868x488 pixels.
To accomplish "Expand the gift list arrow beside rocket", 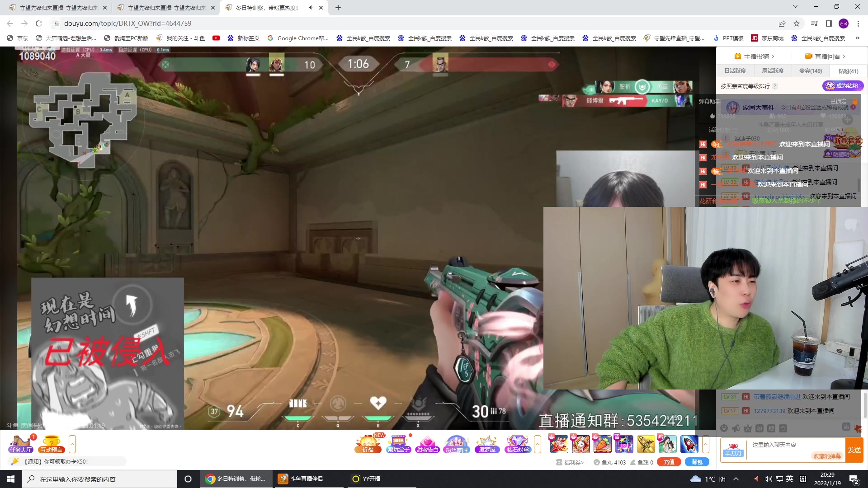I will pyautogui.click(x=705, y=444).
